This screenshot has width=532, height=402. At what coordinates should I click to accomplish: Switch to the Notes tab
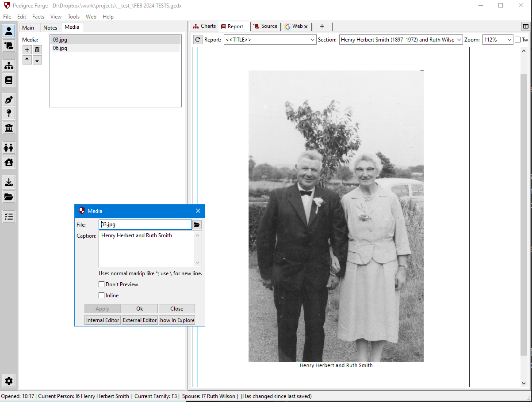pyautogui.click(x=50, y=28)
